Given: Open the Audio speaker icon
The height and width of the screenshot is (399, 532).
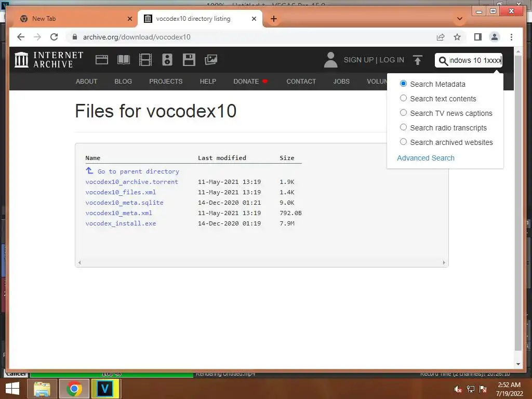Looking at the screenshot, I should click(x=167, y=60).
